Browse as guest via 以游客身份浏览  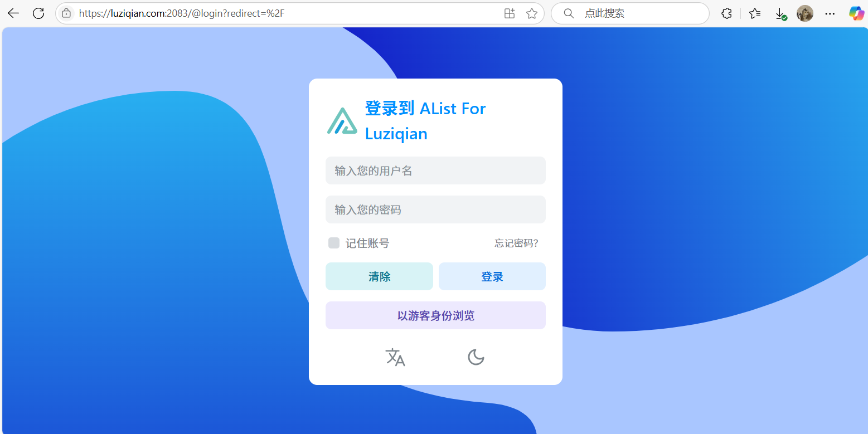(435, 315)
